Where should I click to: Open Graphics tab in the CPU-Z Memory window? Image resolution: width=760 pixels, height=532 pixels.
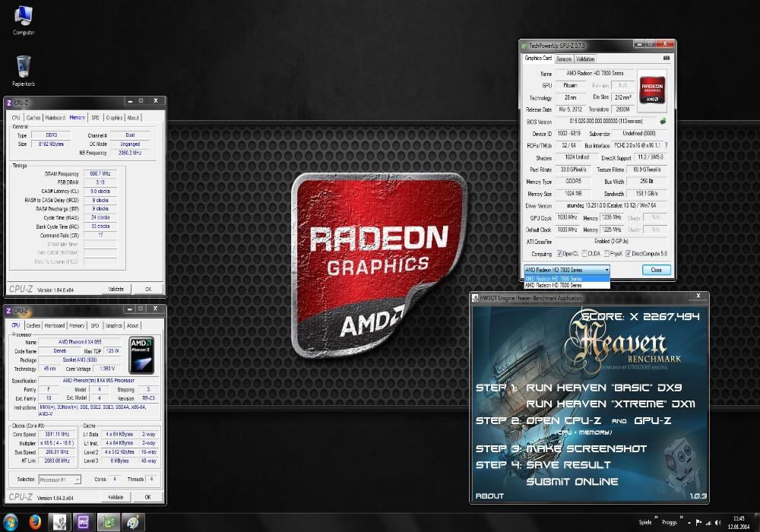pos(114,117)
